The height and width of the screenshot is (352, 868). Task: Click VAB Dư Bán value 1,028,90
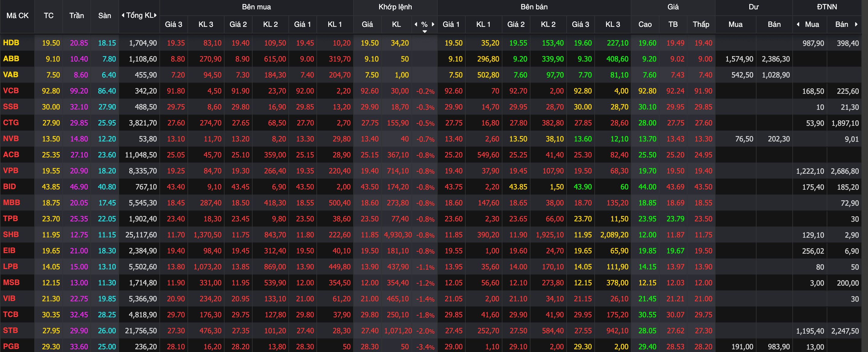pyautogui.click(x=776, y=75)
